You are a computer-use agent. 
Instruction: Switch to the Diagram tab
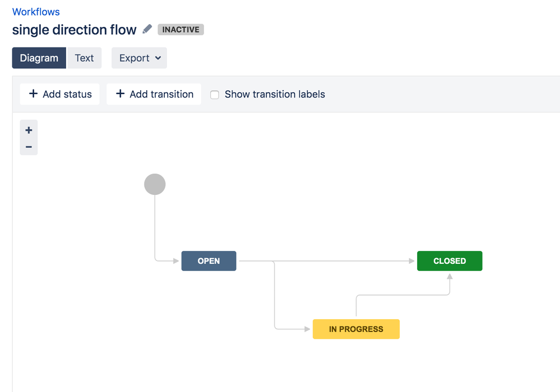[x=39, y=58]
